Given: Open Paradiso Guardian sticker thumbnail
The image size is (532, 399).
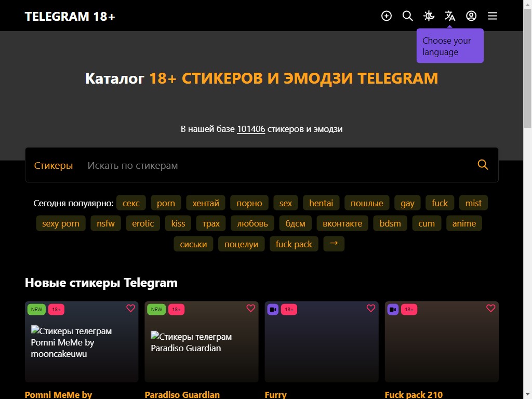Looking at the screenshot, I should [x=202, y=342].
